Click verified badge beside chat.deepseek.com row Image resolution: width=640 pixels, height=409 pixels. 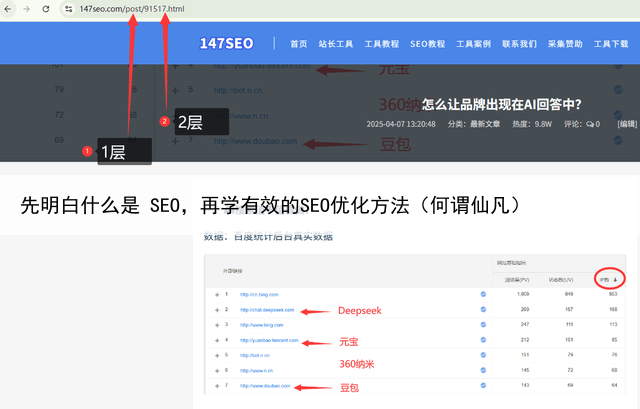click(x=483, y=310)
